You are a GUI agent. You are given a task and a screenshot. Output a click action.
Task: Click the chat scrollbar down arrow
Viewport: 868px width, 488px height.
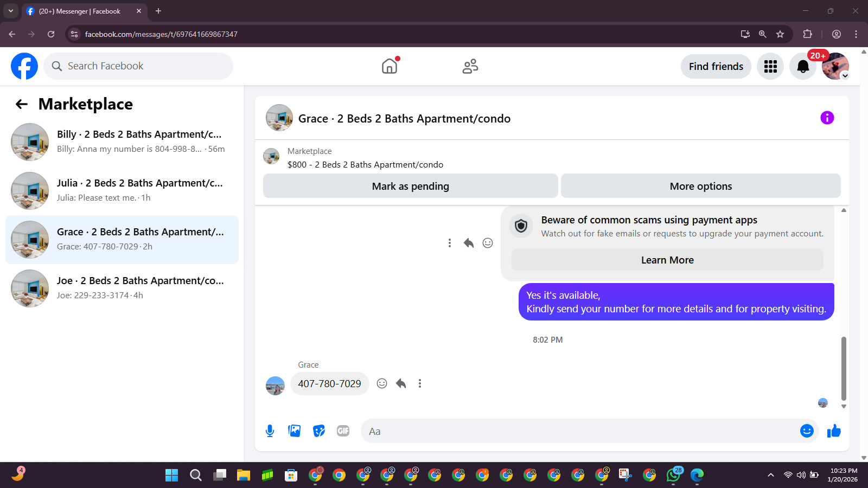coord(844,406)
